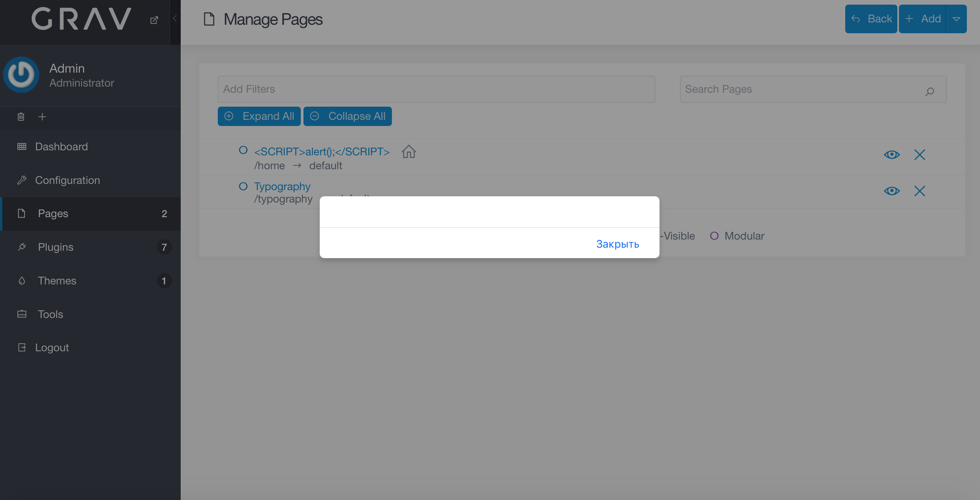
Task: Click Collapse All button
Action: [348, 116]
